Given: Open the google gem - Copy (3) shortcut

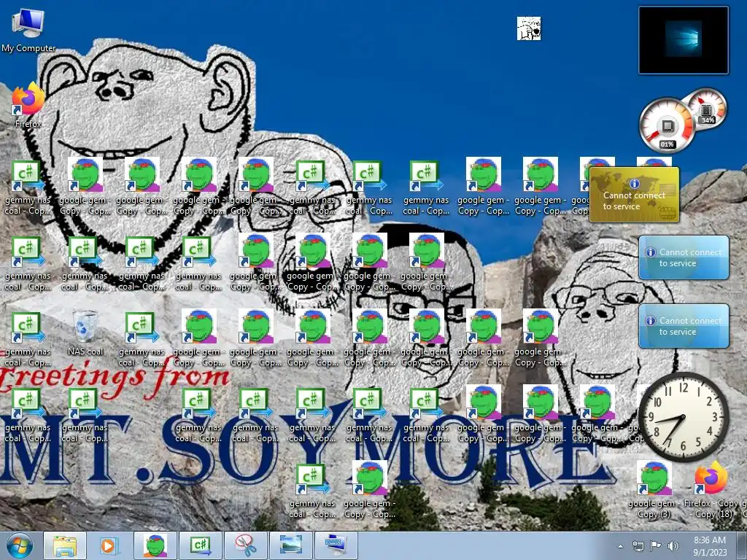Looking at the screenshot, I should pyautogui.click(x=654, y=490).
